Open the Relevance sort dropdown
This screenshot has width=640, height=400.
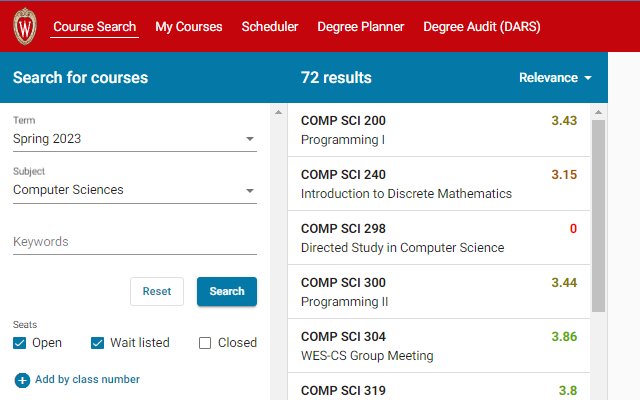(x=555, y=78)
